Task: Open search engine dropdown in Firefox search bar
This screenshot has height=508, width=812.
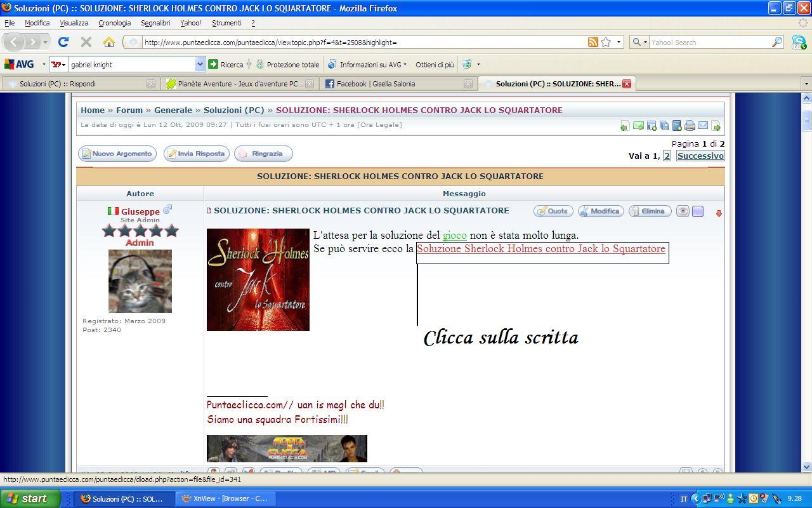Action: point(639,42)
